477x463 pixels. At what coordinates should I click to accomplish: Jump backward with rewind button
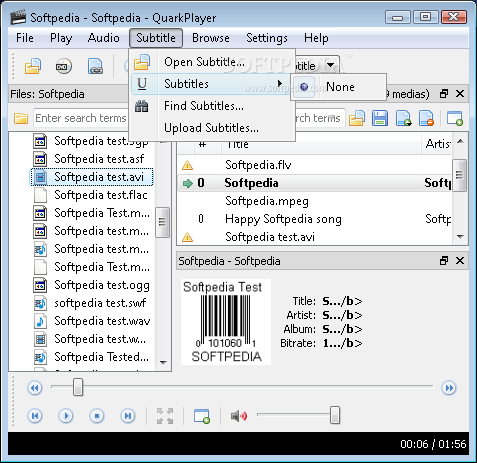tap(35, 388)
